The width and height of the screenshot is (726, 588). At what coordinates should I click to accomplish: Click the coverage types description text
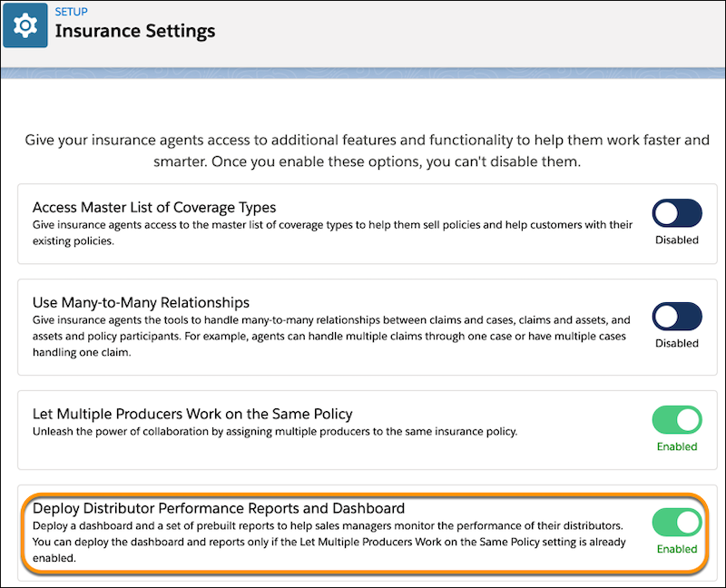(332, 233)
